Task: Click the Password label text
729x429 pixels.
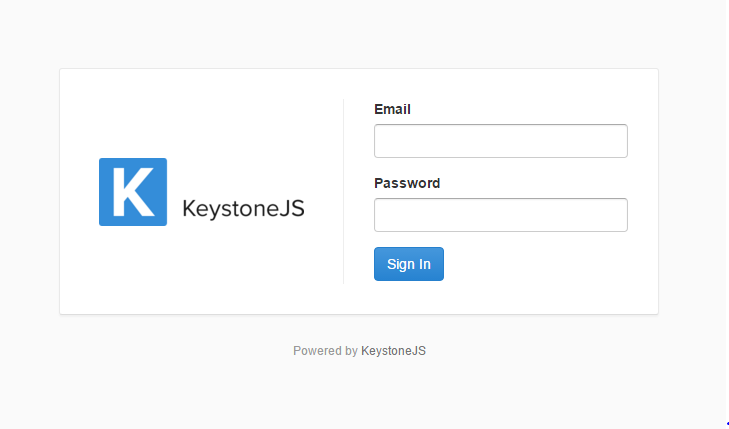Action: (407, 183)
